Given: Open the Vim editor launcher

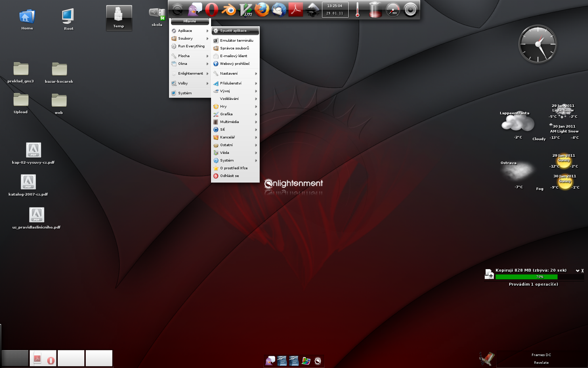Looking at the screenshot, I should tap(245, 9).
